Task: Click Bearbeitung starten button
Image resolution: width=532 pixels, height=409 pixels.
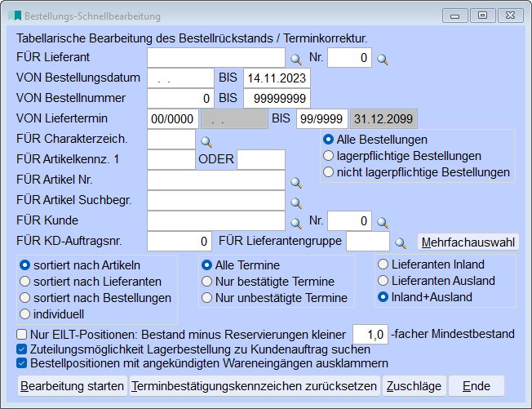Action: click(x=73, y=386)
